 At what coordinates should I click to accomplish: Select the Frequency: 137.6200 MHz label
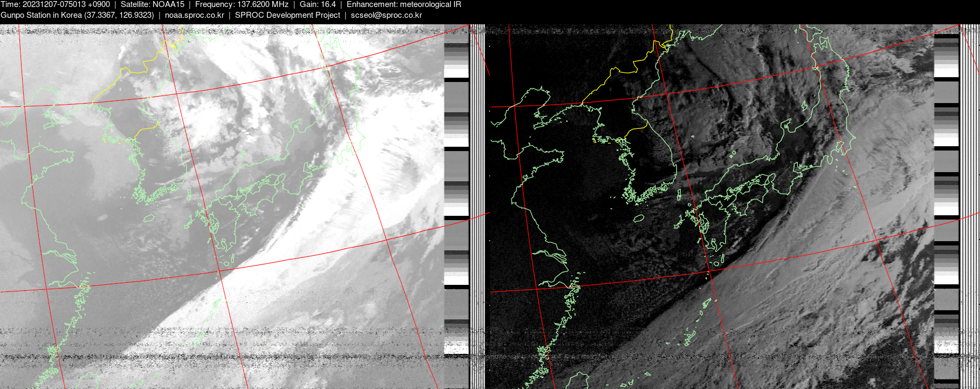[x=241, y=4]
